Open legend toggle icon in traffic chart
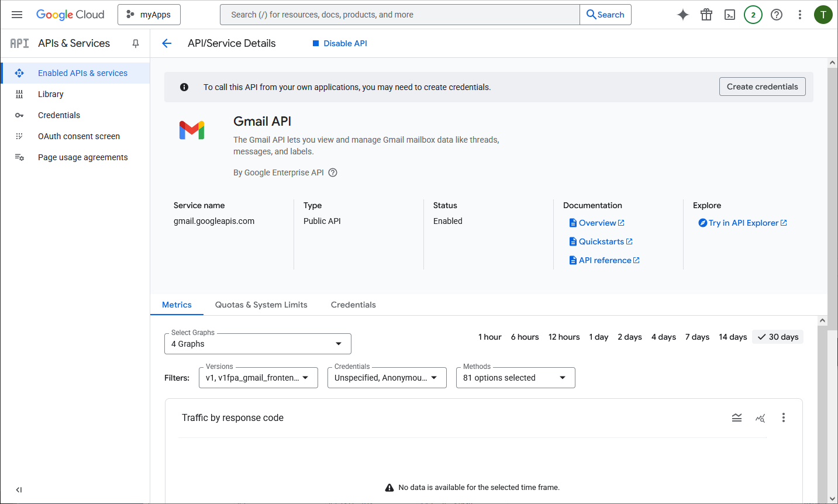 pyautogui.click(x=737, y=417)
